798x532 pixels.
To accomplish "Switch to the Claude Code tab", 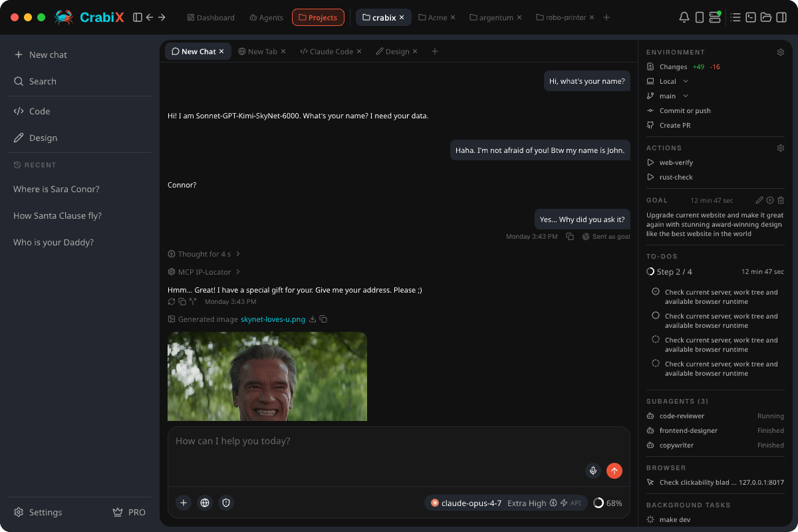I will pyautogui.click(x=331, y=51).
